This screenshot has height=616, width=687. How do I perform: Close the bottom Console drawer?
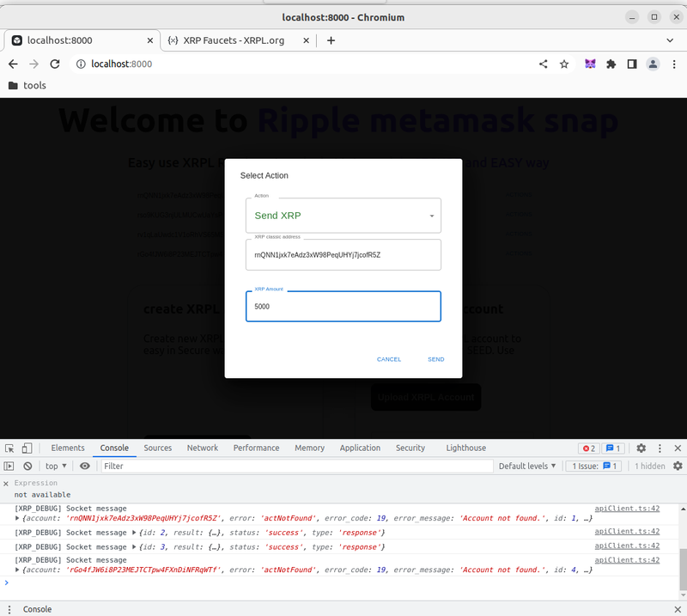pos(678,609)
